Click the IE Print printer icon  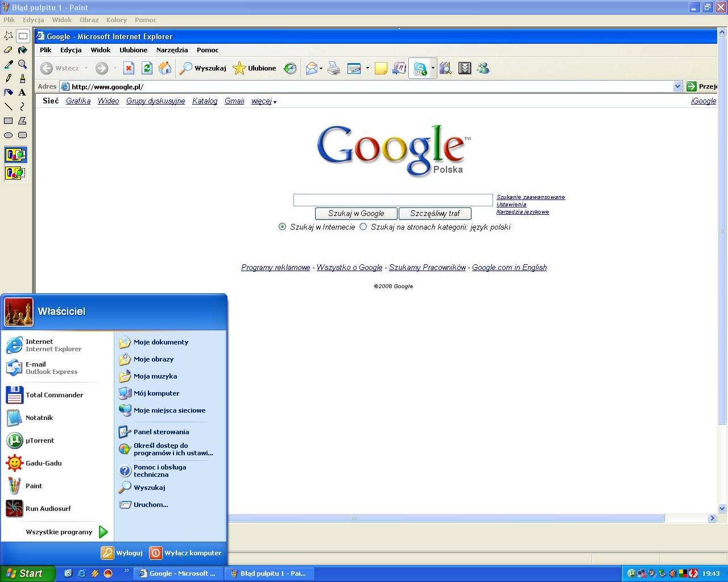point(334,69)
